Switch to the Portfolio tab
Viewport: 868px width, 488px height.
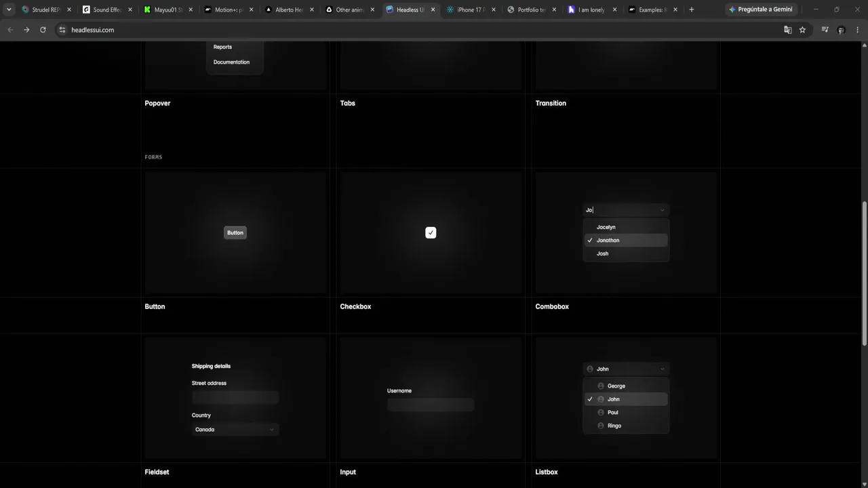tap(532, 10)
